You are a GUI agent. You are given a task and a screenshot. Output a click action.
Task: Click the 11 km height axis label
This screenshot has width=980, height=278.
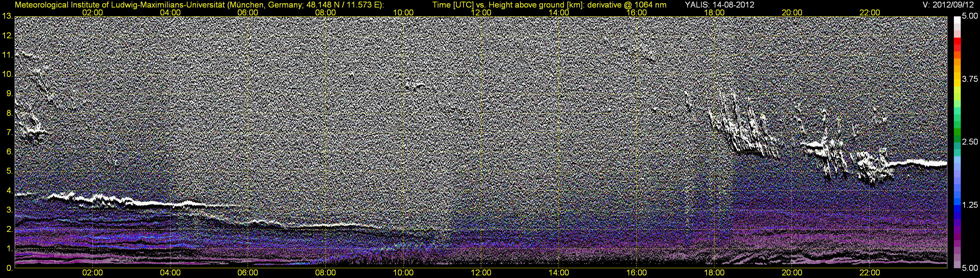7,55
